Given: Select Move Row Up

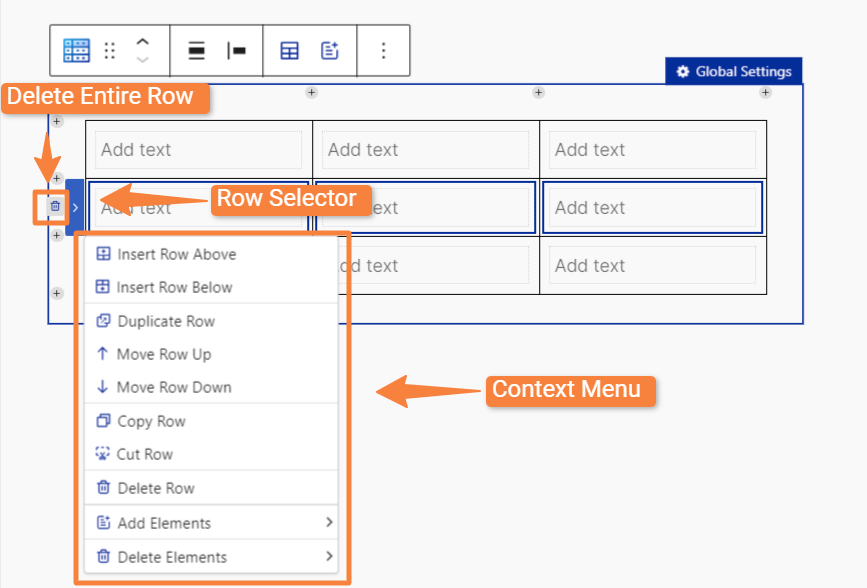Looking at the screenshot, I should (x=211, y=354).
